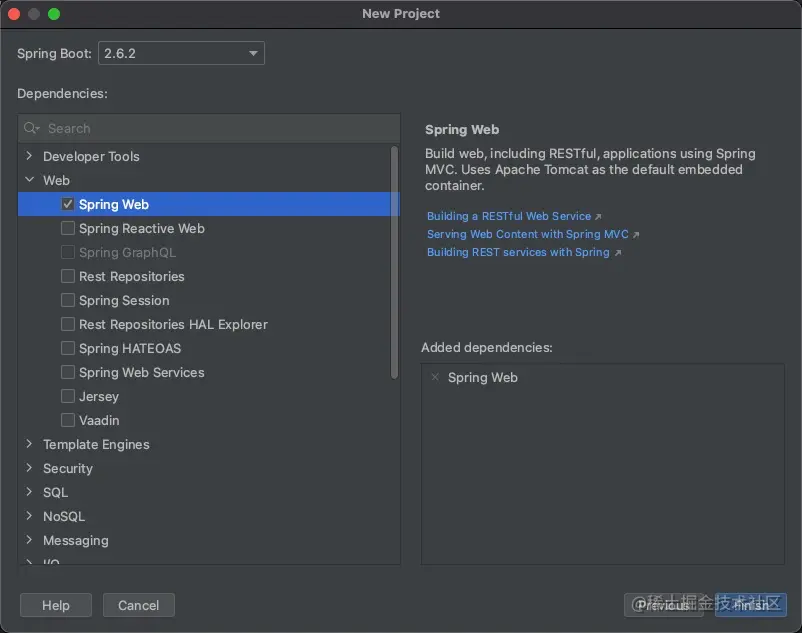The image size is (802, 633).
Task: Expand the Security category
Action: coord(30,468)
